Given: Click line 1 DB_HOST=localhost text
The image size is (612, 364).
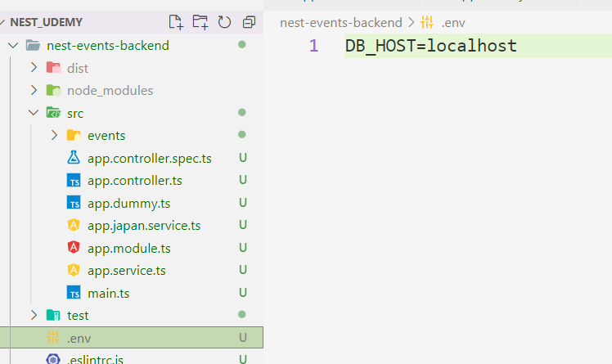Looking at the screenshot, I should [x=430, y=46].
